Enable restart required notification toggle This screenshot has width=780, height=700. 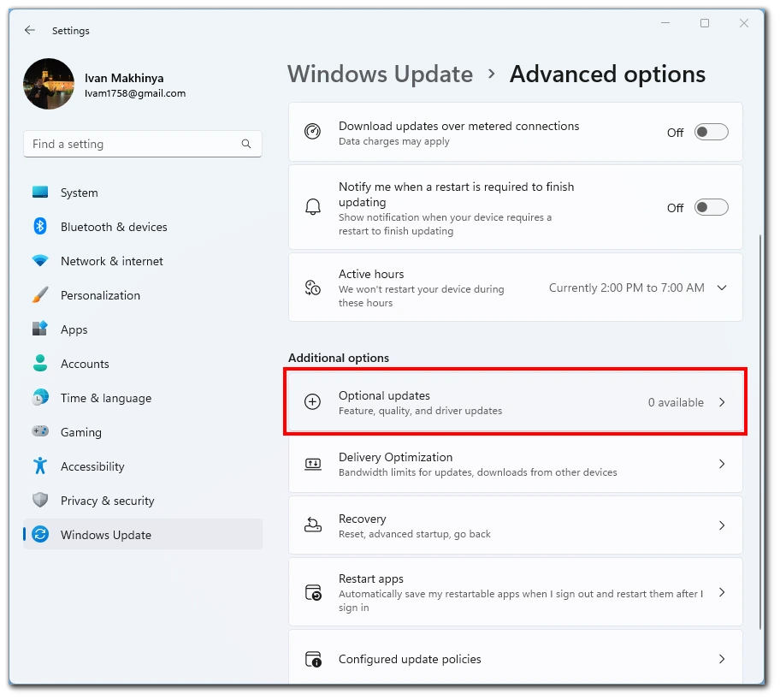711,208
